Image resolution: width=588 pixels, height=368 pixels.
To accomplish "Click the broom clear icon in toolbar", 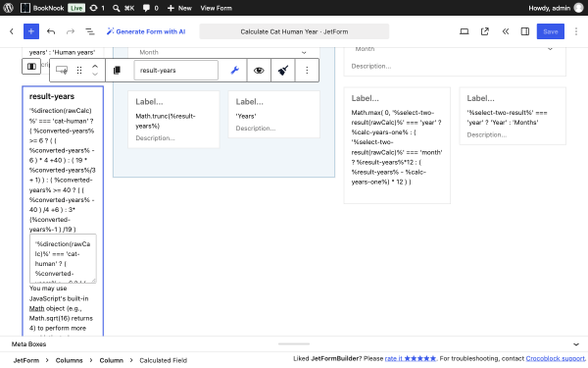I will 283,71.
